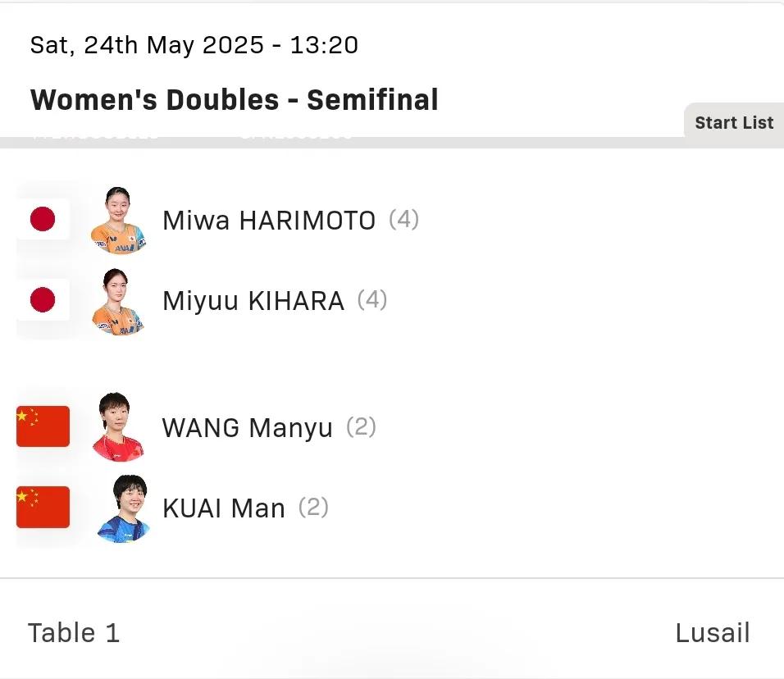
Task: Open Kuai Man's player photo
Action: pyautogui.click(x=124, y=508)
